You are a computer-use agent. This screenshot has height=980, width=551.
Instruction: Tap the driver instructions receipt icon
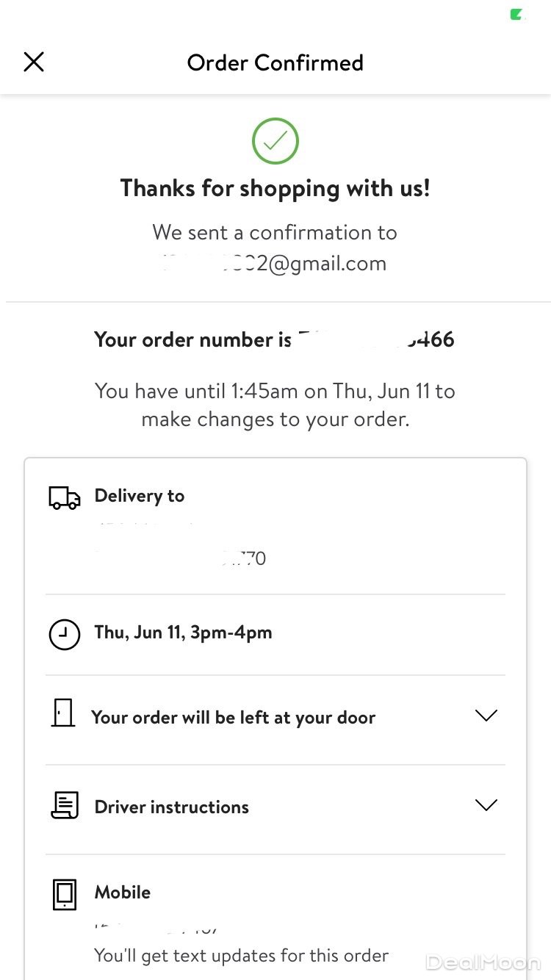65,805
